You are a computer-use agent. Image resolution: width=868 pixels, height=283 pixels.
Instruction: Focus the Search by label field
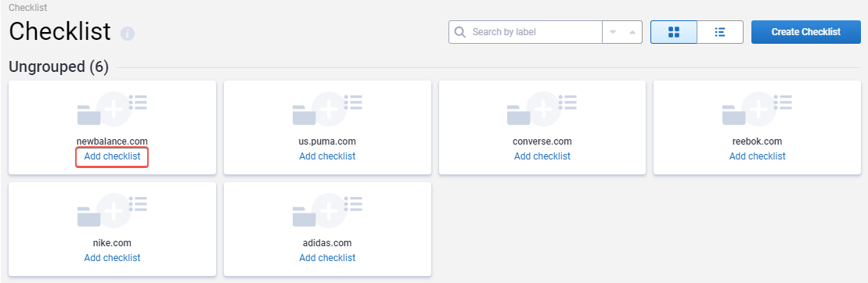click(x=535, y=32)
